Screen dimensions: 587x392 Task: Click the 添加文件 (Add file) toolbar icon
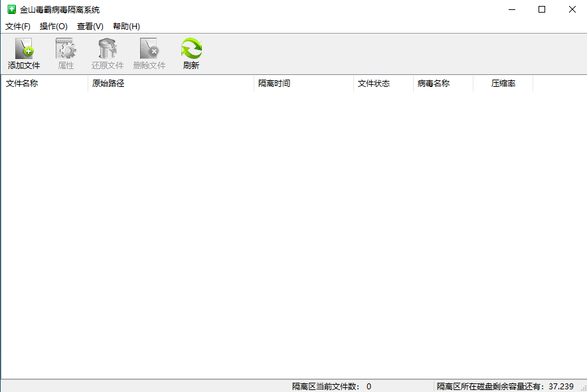24,49
